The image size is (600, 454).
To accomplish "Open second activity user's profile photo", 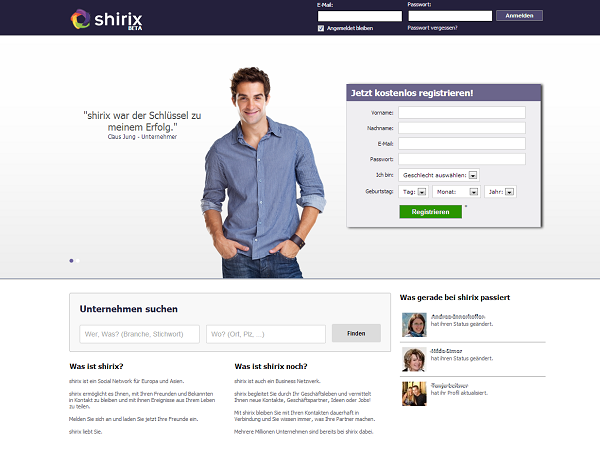I will pos(414,359).
